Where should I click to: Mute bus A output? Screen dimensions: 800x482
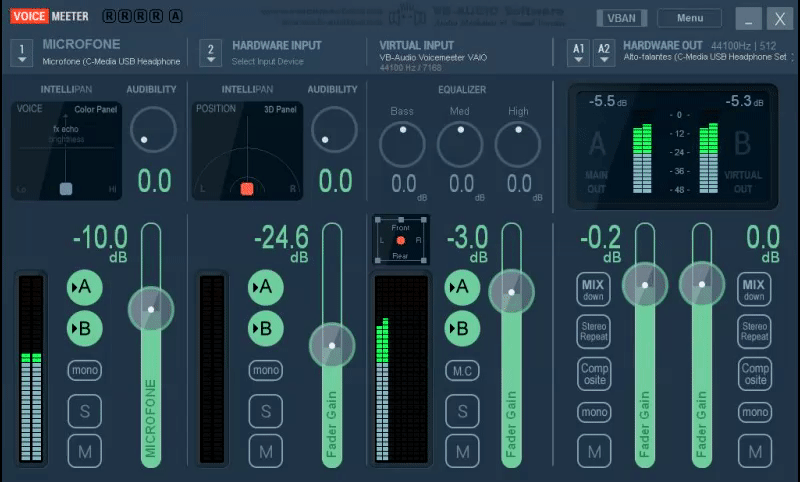[x=594, y=451]
